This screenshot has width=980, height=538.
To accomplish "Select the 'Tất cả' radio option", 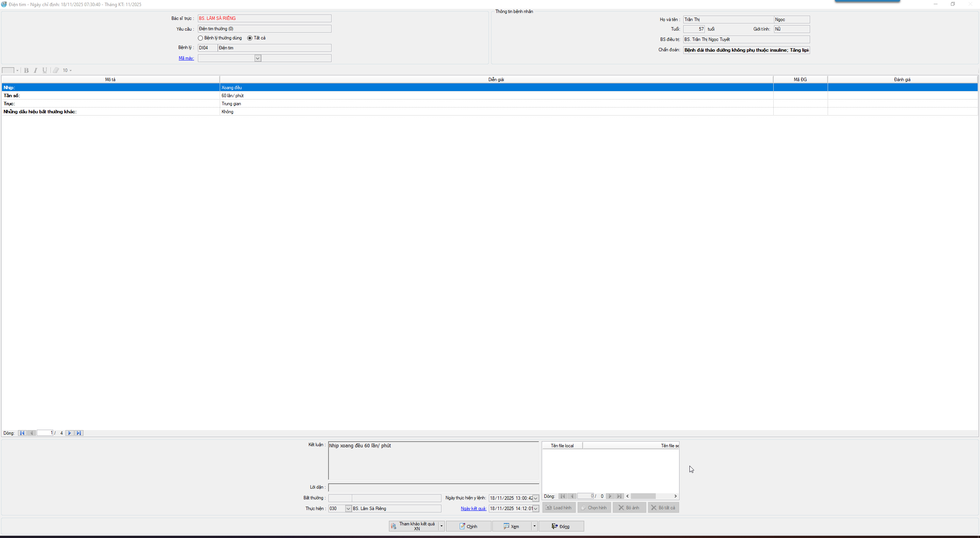I will click(250, 38).
